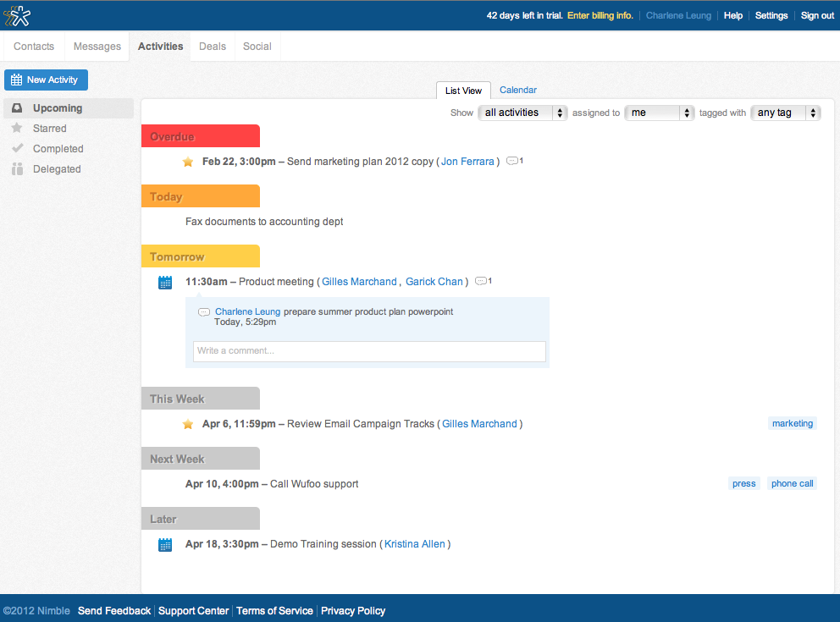Show Completed activities in sidebar
Screen dimensions: 840x622
[x=69, y=149]
